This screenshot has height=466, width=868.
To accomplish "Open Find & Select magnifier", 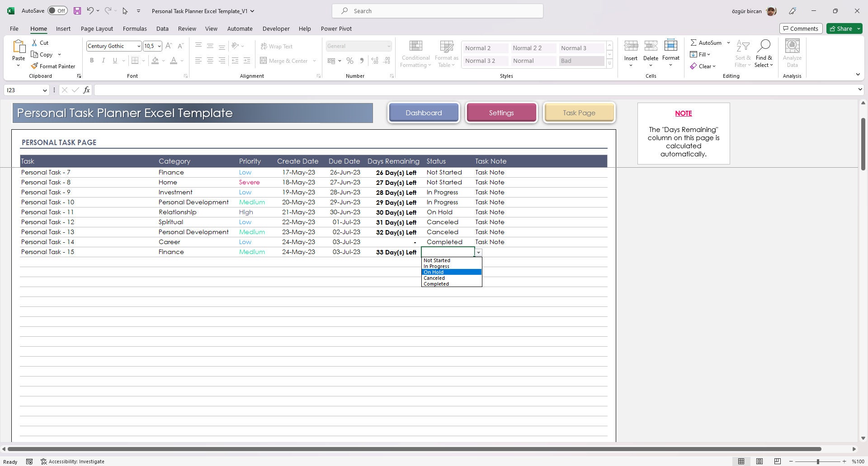I will pos(764,46).
